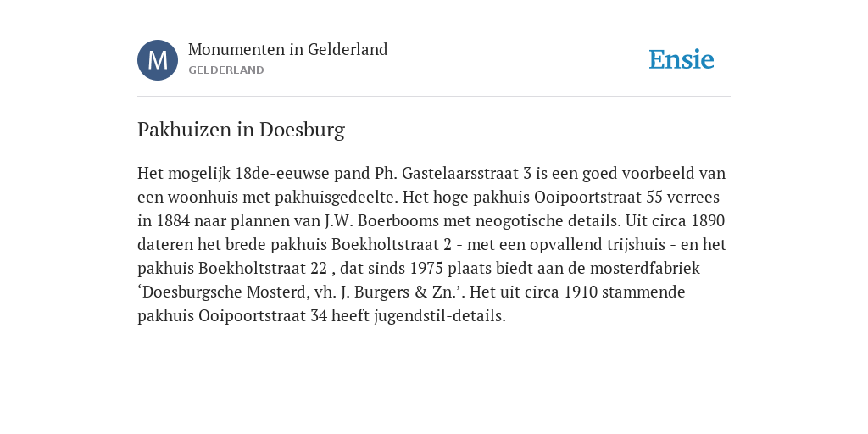Select the GELDERLAND category label
Viewport: 868px width, 434px height.
[225, 70]
